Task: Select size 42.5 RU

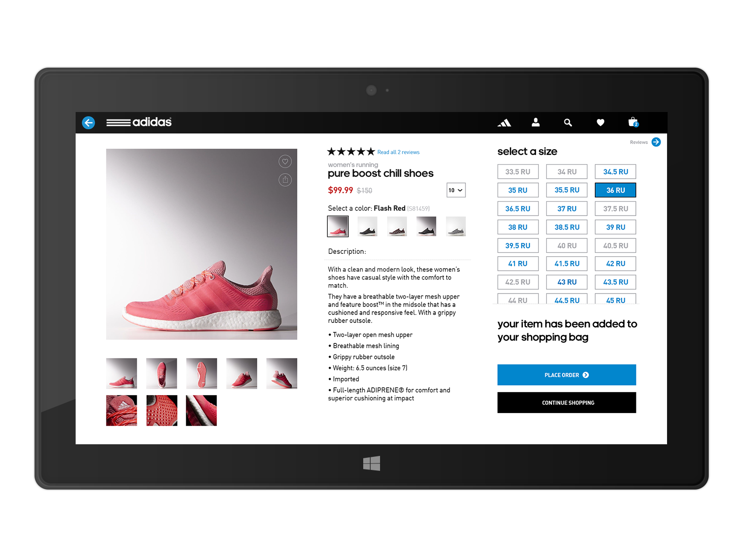Action: point(518,282)
